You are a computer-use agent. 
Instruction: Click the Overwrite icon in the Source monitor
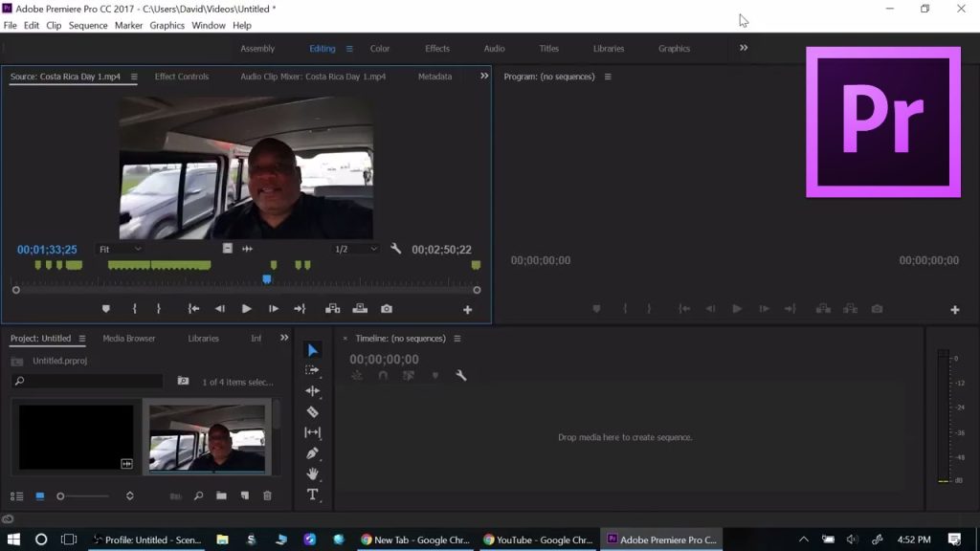click(359, 308)
